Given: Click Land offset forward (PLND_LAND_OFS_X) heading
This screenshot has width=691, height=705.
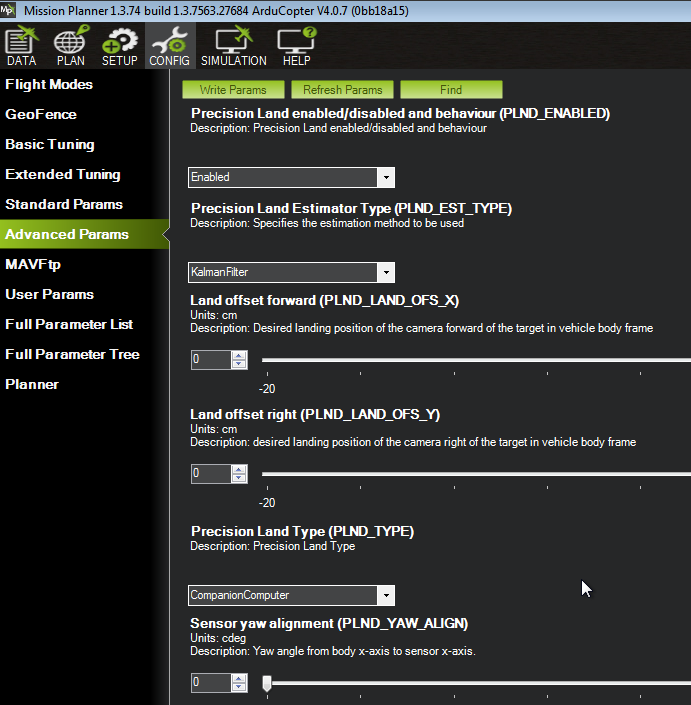Looking at the screenshot, I should tap(325, 300).
